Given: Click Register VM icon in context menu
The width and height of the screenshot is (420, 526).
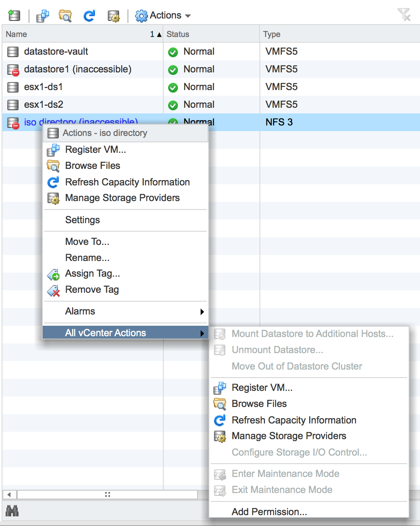Looking at the screenshot, I should (53, 150).
